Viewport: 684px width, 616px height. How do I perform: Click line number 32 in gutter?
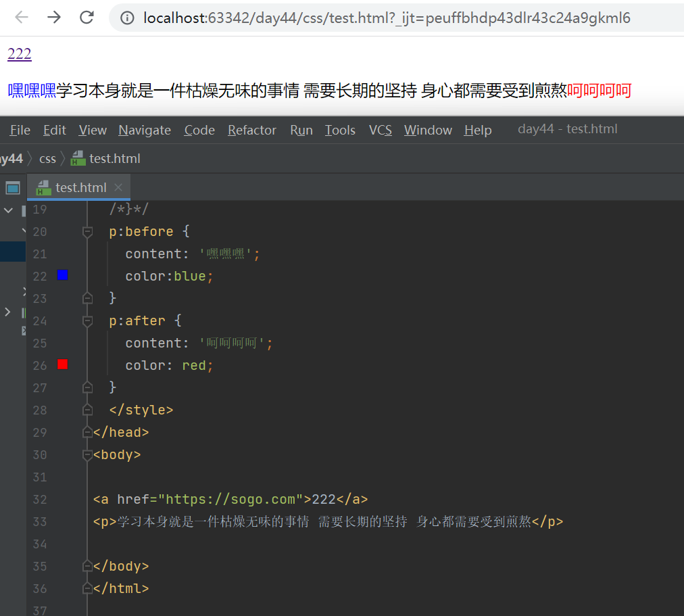tap(40, 500)
